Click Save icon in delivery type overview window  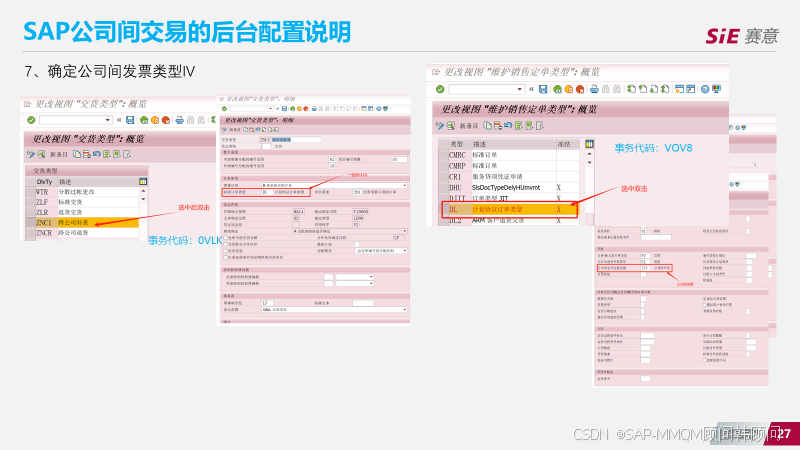point(130,120)
